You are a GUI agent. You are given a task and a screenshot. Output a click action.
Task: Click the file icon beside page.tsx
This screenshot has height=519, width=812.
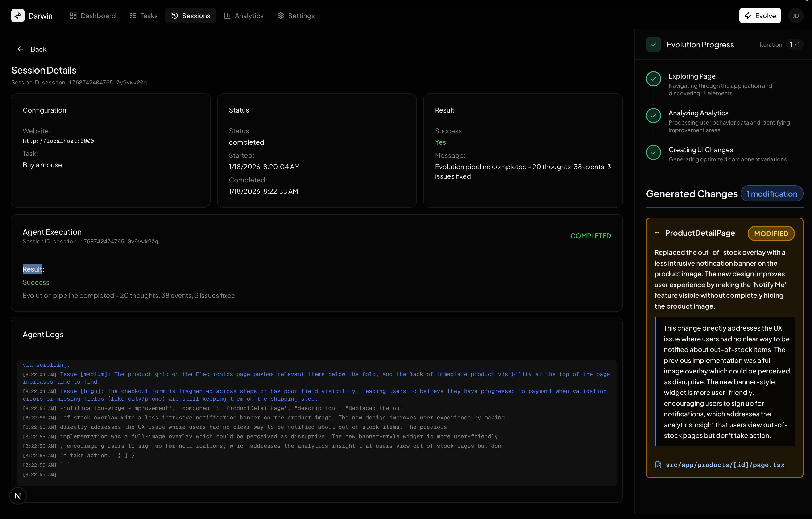coord(658,465)
